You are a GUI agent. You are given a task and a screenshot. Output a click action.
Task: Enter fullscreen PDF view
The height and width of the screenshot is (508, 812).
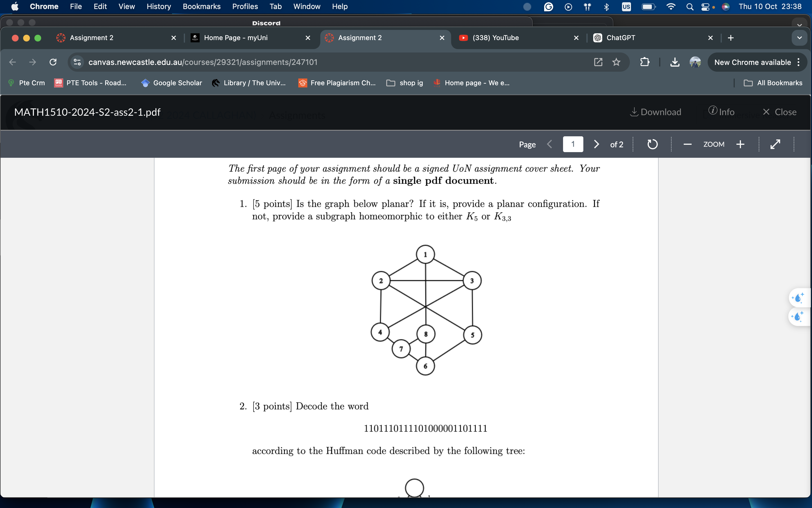point(775,144)
